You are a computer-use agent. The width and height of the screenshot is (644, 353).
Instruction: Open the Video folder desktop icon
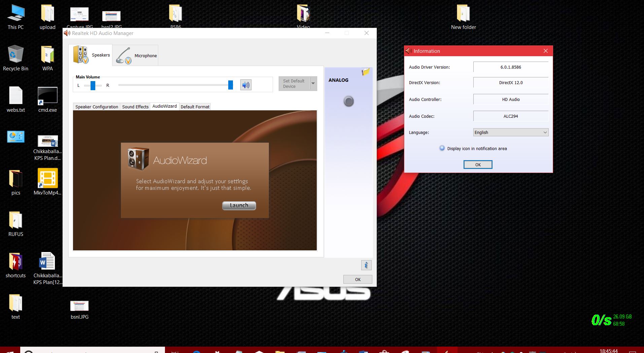[x=303, y=16]
